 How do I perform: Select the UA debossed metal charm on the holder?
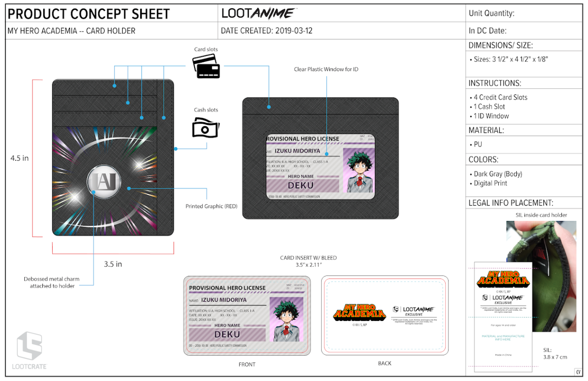(103, 181)
